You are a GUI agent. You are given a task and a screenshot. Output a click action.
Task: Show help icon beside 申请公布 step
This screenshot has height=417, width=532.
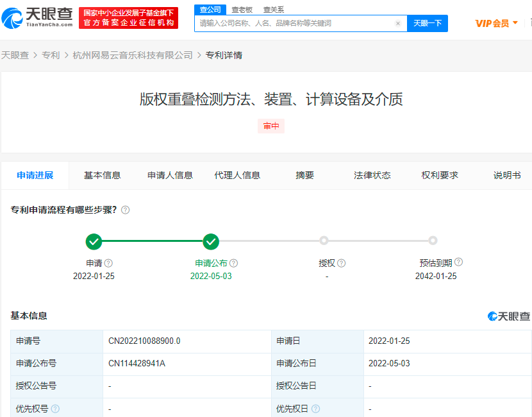click(234, 263)
